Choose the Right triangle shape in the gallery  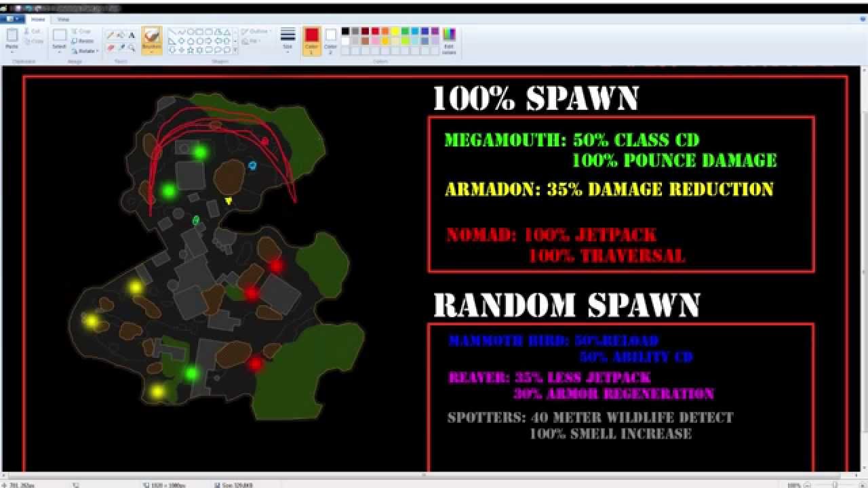[x=172, y=41]
